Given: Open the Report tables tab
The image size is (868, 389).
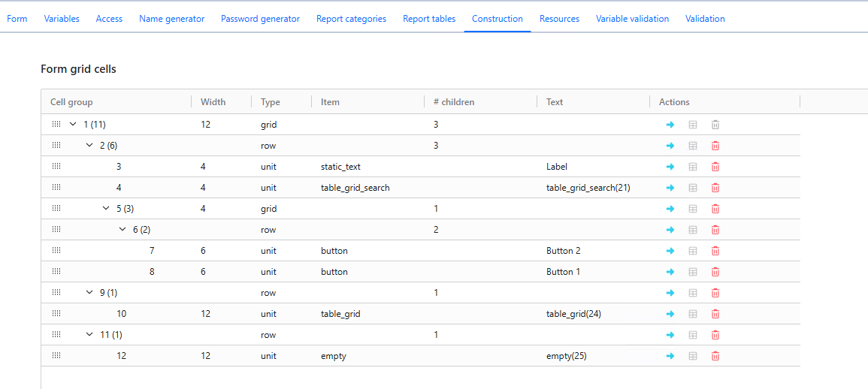Looking at the screenshot, I should tap(429, 19).
